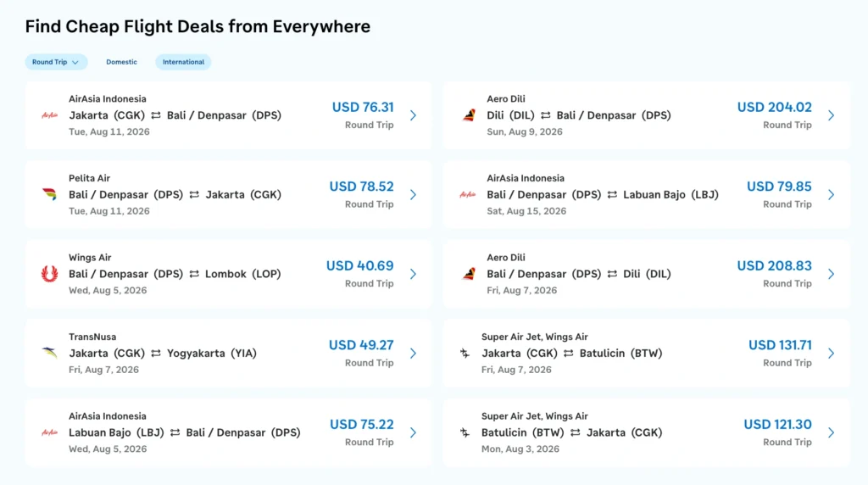
Task: Click swap arrows in Bali–Labuan Bajo route
Action: point(612,194)
